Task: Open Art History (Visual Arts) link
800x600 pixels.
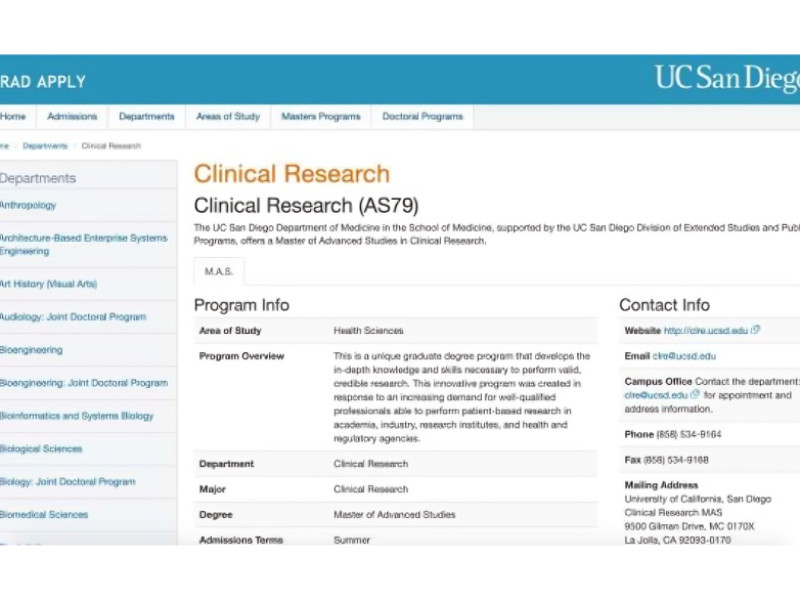Action: (48, 284)
